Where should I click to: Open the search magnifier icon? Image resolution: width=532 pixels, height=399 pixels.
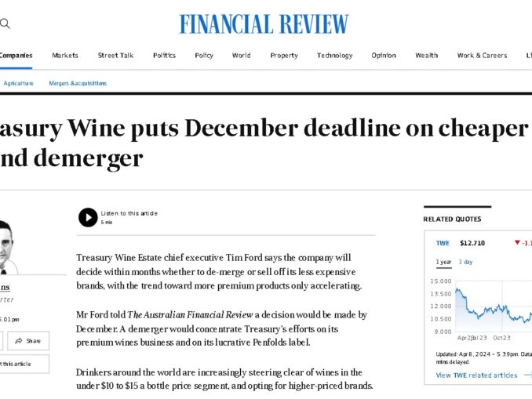tap(5, 24)
